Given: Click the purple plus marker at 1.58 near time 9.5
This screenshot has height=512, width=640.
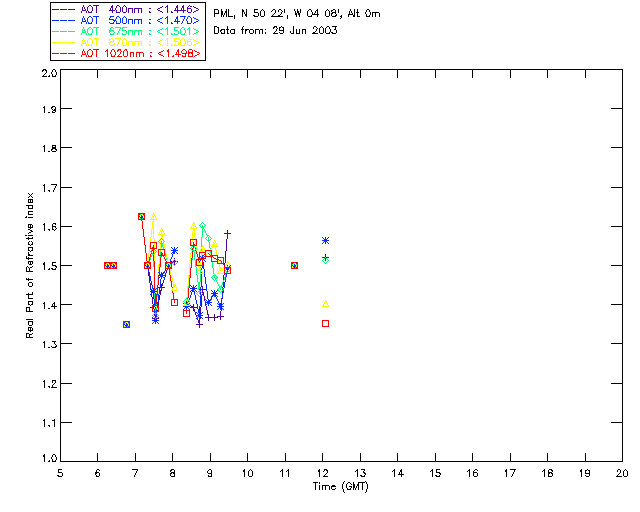Looking at the screenshot, I should (227, 234).
